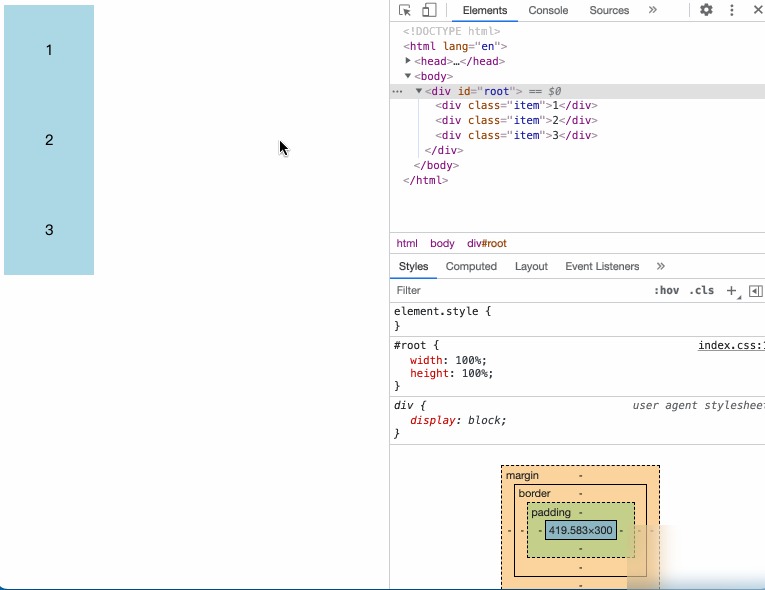Click page box numbered 1
The width and height of the screenshot is (765, 590).
49,50
